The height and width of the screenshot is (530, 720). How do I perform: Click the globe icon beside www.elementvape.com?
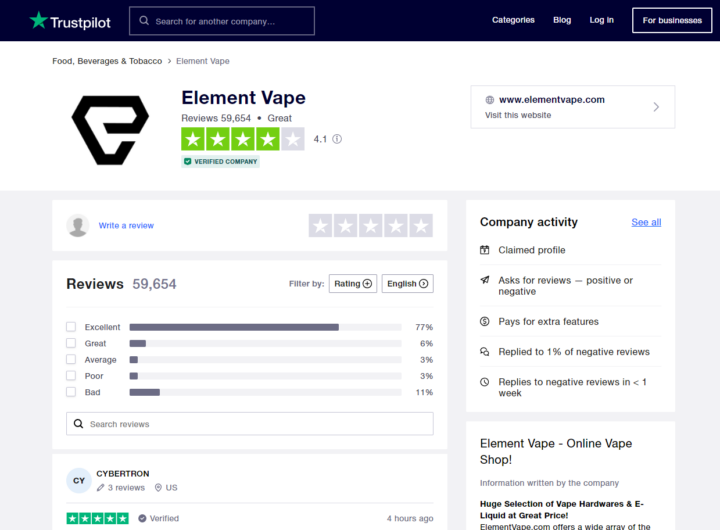(x=490, y=100)
